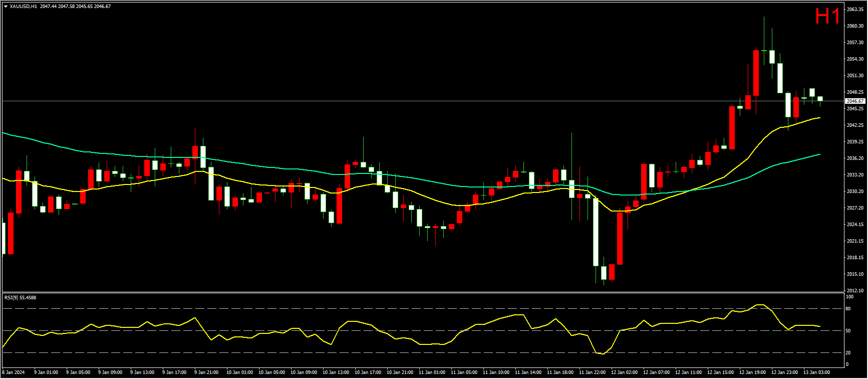Click the RSI scale level 20
The height and width of the screenshot is (379, 868).
pos(848,353)
